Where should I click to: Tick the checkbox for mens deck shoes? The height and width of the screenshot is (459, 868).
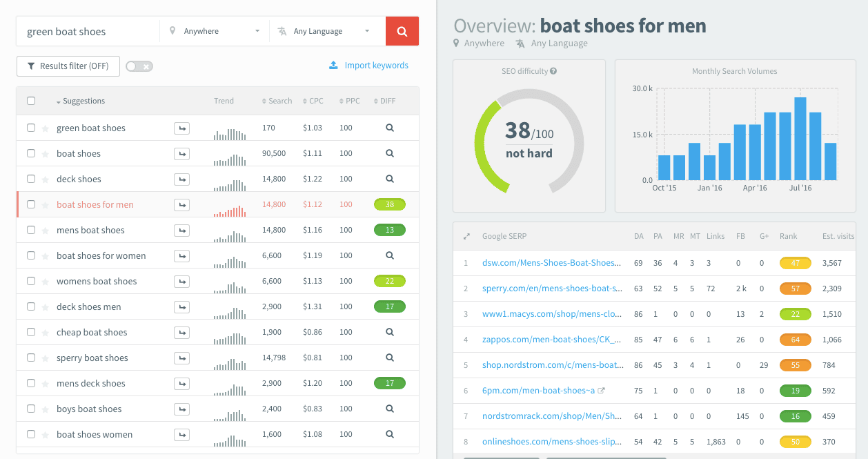pyautogui.click(x=31, y=383)
